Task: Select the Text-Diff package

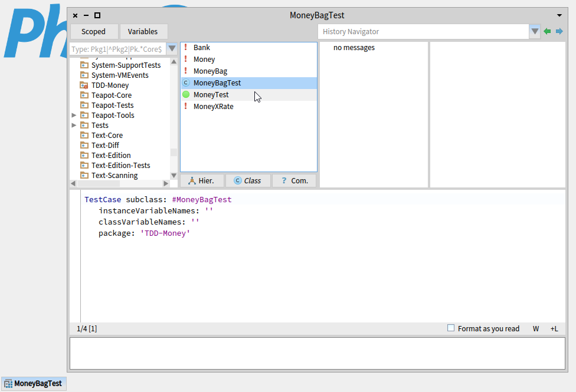Action: (105, 145)
